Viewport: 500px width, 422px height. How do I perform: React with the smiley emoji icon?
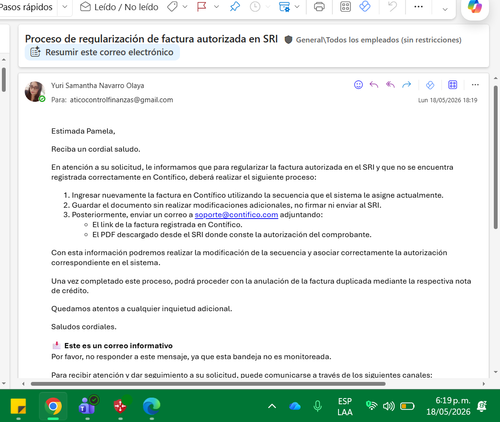(358, 85)
